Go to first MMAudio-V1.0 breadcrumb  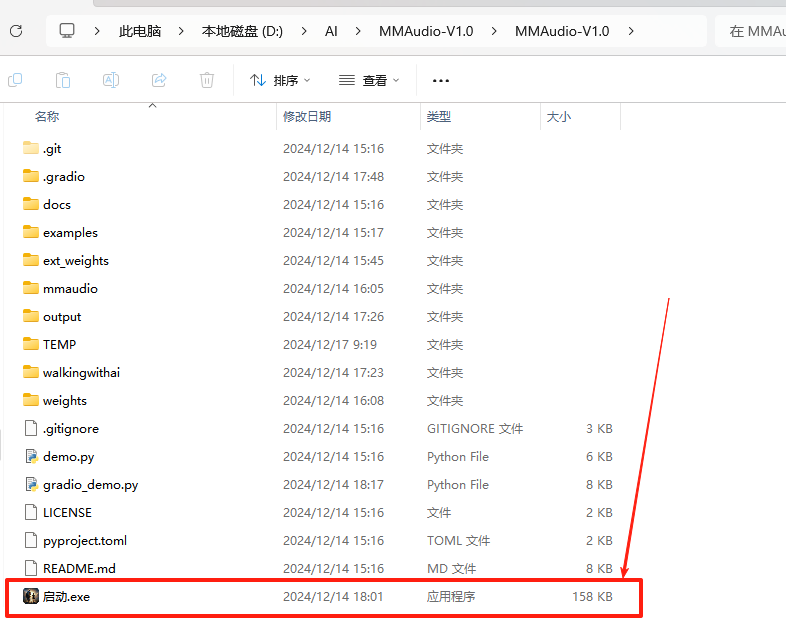[x=426, y=31]
